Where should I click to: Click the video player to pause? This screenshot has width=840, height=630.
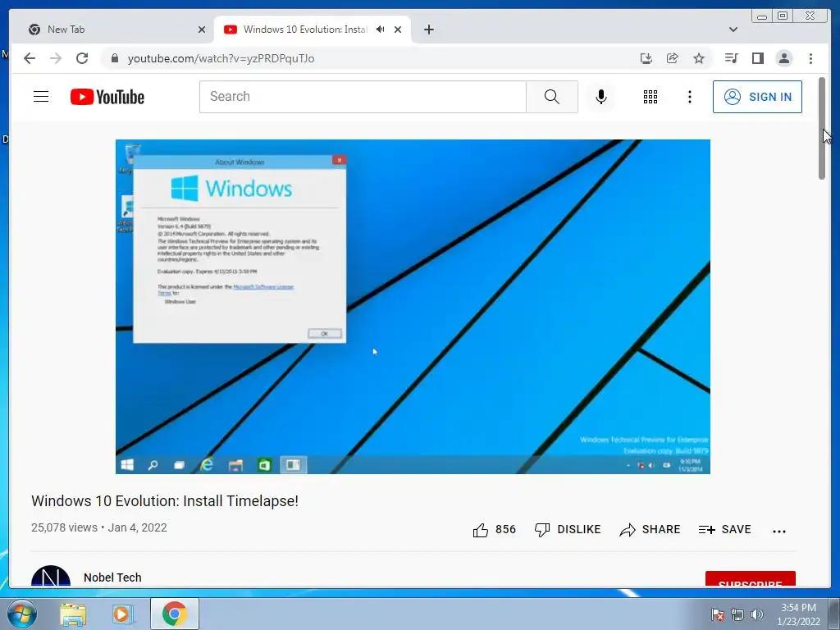[x=413, y=307]
